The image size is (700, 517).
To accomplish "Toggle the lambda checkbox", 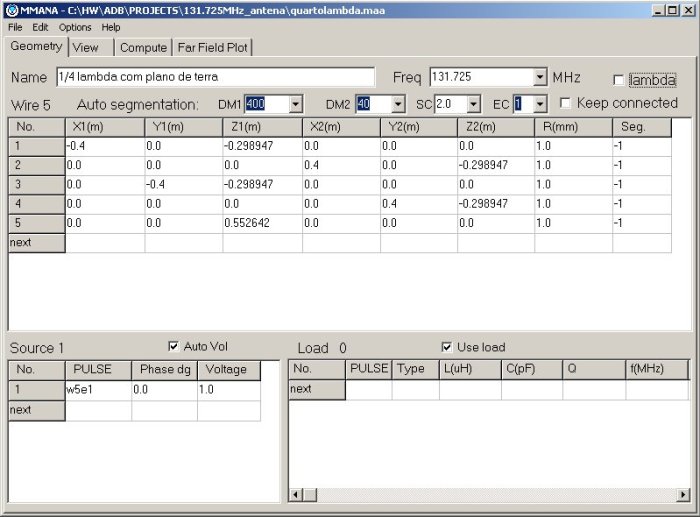I will [x=618, y=80].
